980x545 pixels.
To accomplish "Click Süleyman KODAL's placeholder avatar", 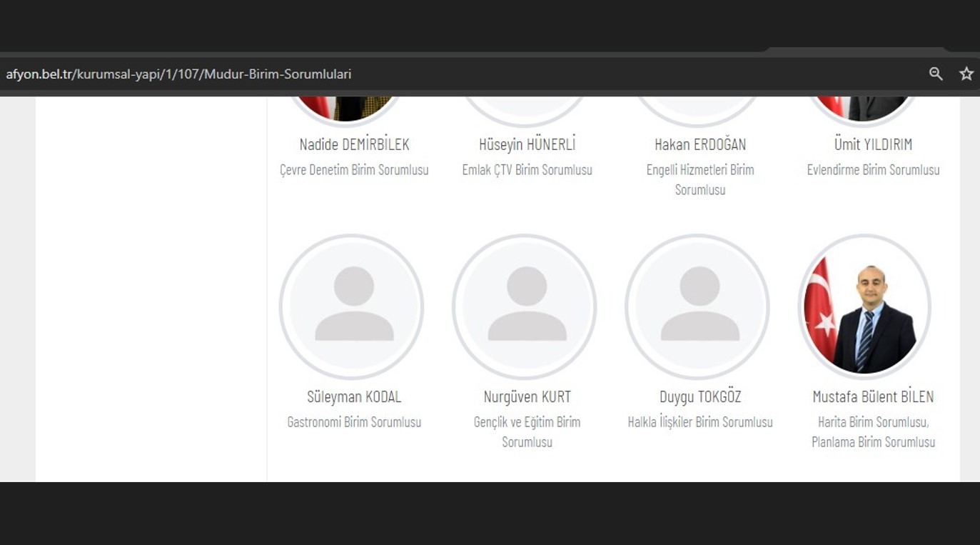I will click(x=352, y=306).
